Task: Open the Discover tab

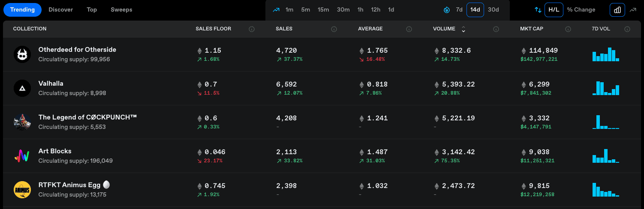Action: (x=61, y=10)
